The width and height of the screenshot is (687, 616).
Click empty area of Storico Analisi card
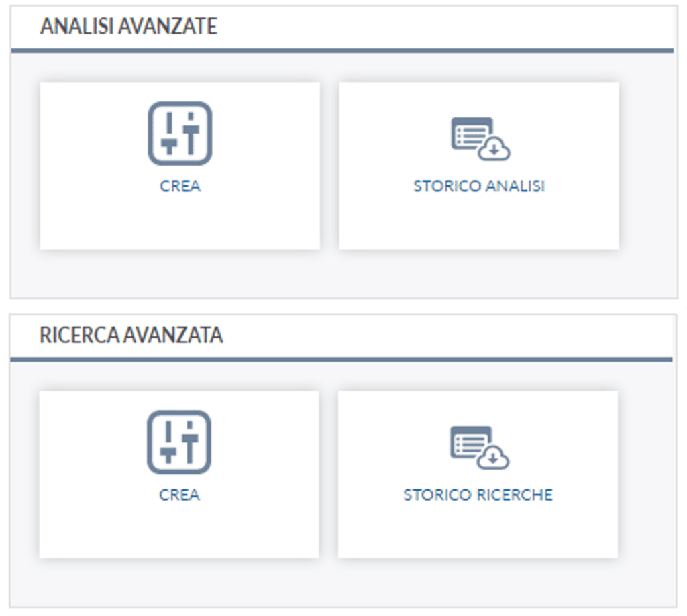pyautogui.click(x=479, y=225)
